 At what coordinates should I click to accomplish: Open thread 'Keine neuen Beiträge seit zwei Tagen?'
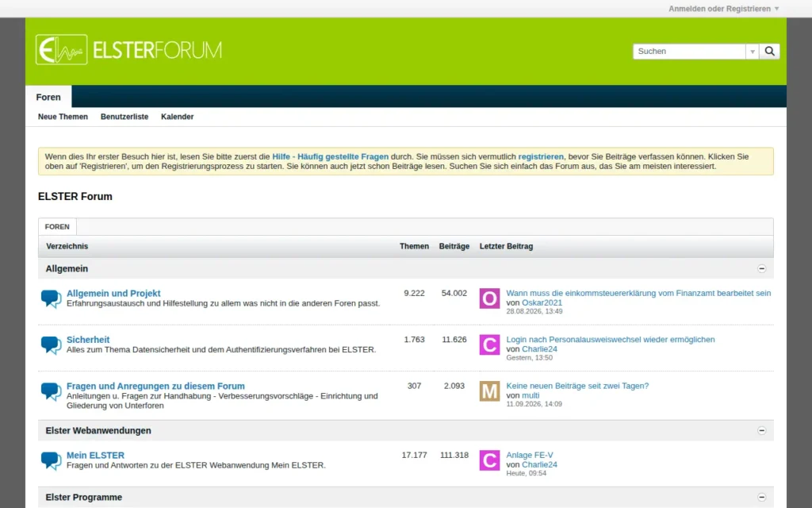(577, 386)
